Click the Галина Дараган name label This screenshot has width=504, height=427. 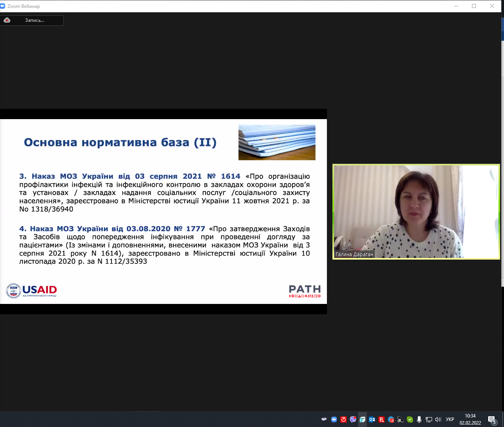[x=354, y=254]
